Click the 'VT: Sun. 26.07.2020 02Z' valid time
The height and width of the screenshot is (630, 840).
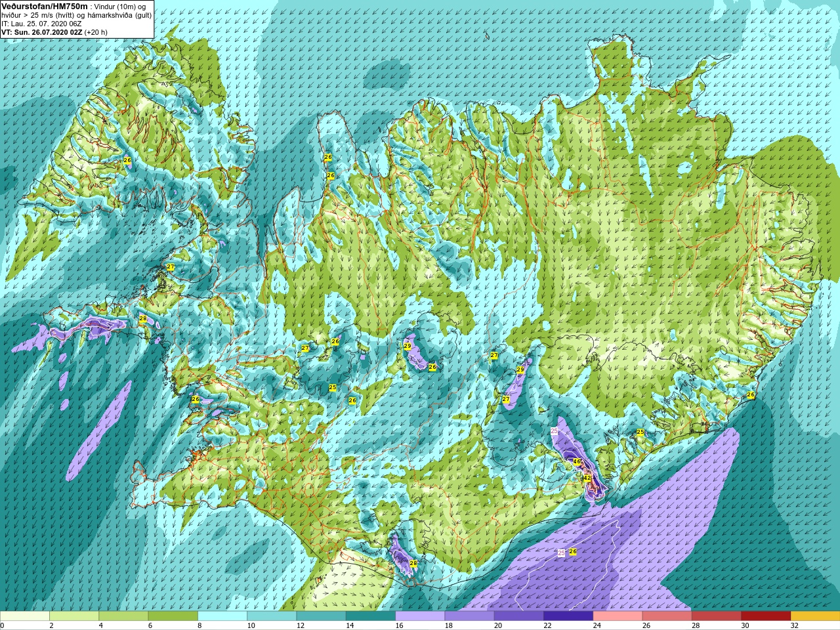(x=41, y=31)
